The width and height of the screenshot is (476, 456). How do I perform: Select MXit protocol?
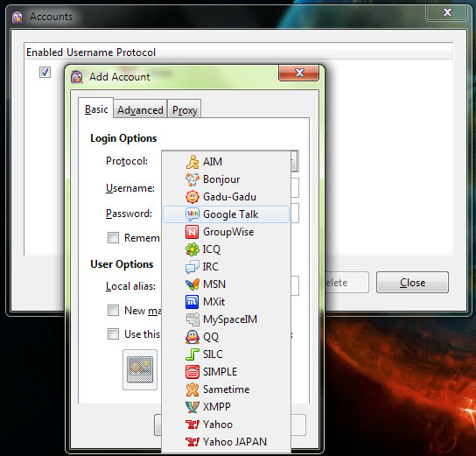pyautogui.click(x=226, y=302)
